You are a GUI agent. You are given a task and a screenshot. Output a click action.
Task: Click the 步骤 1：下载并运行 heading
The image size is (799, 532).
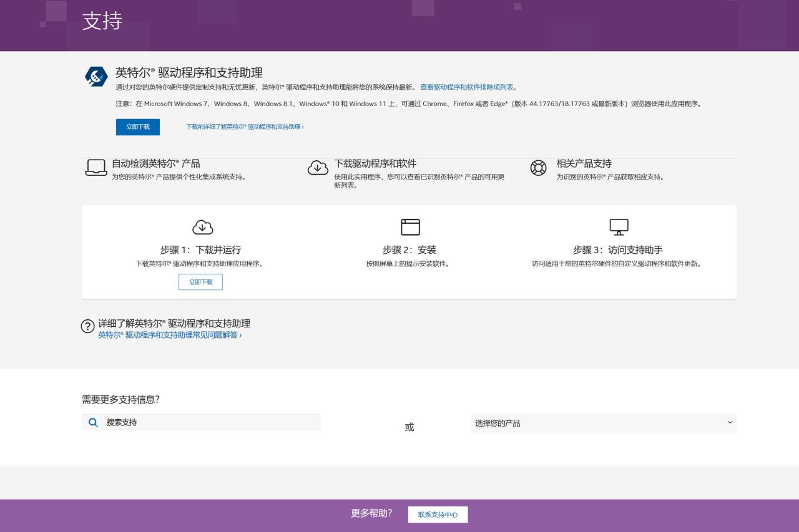click(200, 250)
